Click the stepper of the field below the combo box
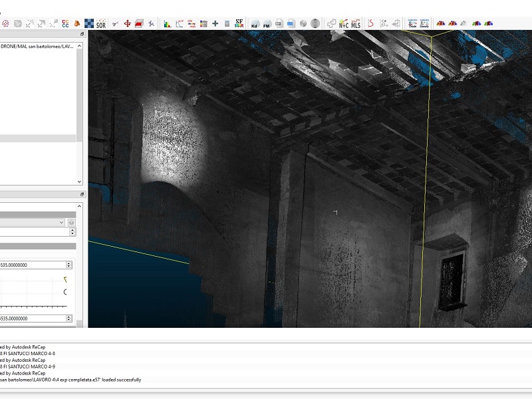 [x=72, y=231]
